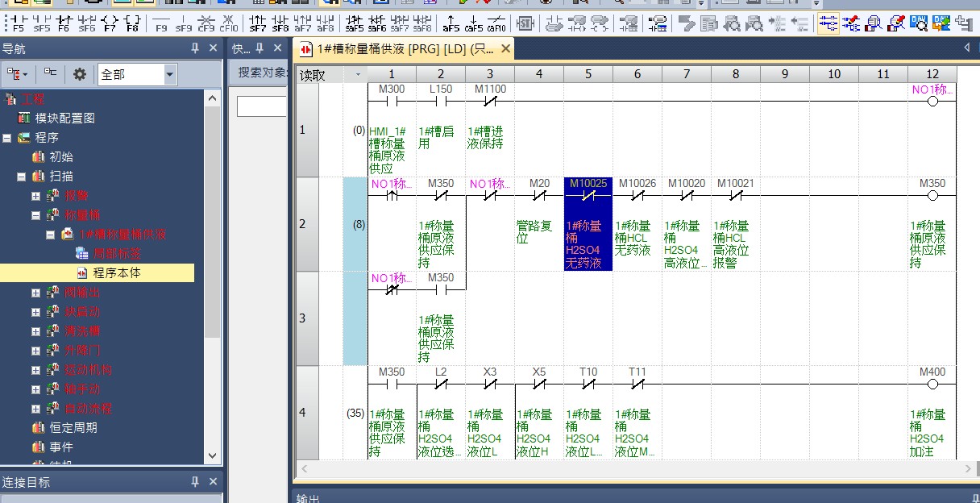Insert application instruction with F8 tool
980x503 pixels.
click(132, 23)
